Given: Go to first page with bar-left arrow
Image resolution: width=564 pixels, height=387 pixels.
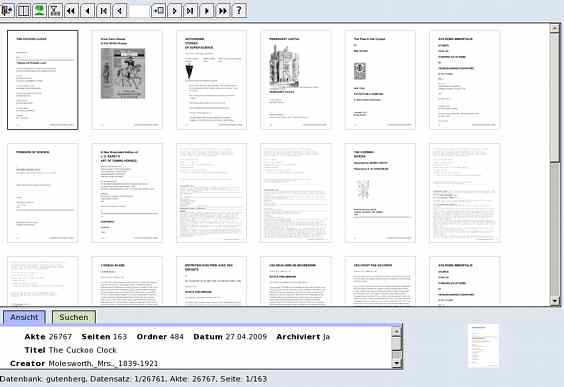Looking at the screenshot, I should pyautogui.click(x=103, y=10).
